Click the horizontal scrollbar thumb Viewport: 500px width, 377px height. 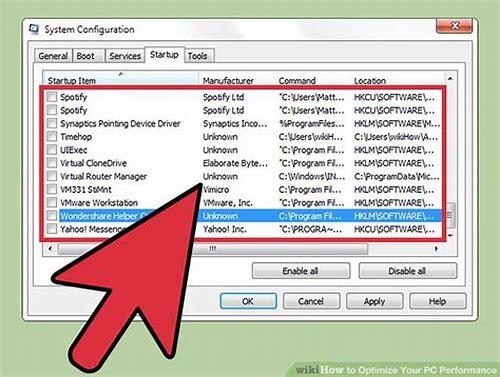pos(213,249)
